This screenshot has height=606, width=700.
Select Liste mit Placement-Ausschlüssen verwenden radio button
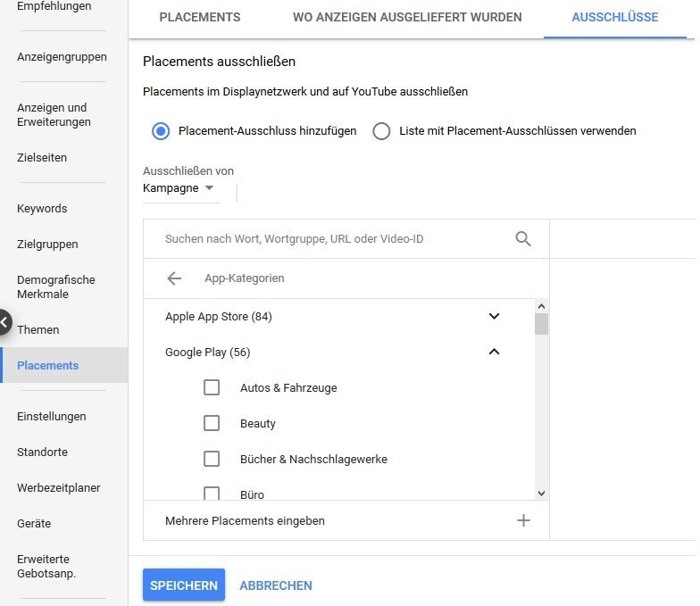pos(381,131)
